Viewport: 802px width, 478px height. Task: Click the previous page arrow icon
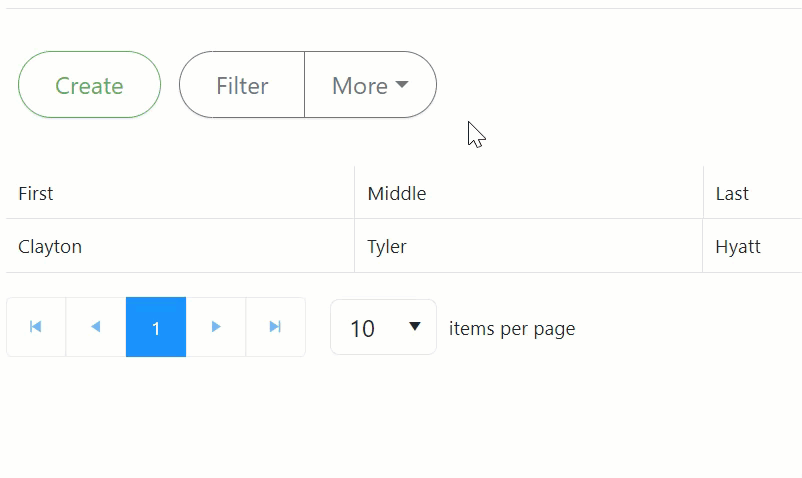96,327
